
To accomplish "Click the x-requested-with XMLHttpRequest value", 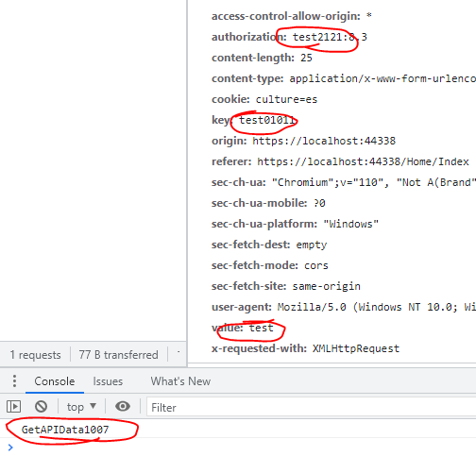I will (356, 348).
